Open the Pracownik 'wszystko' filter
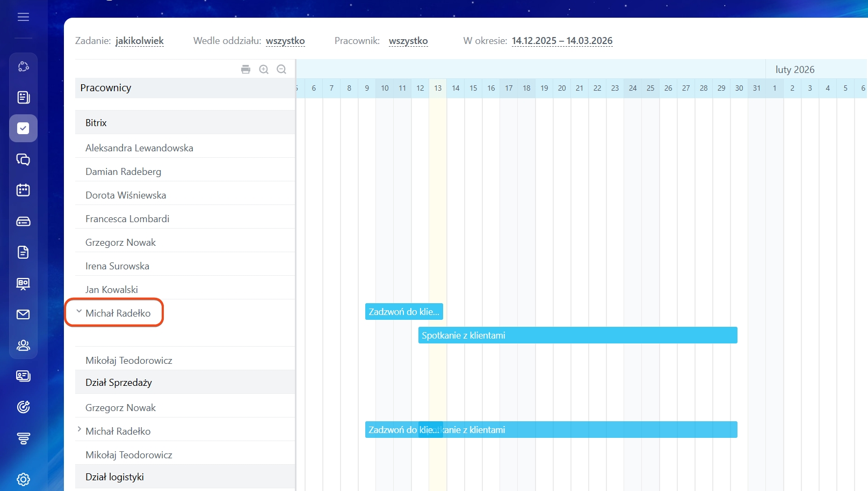The image size is (868, 491). coord(408,41)
